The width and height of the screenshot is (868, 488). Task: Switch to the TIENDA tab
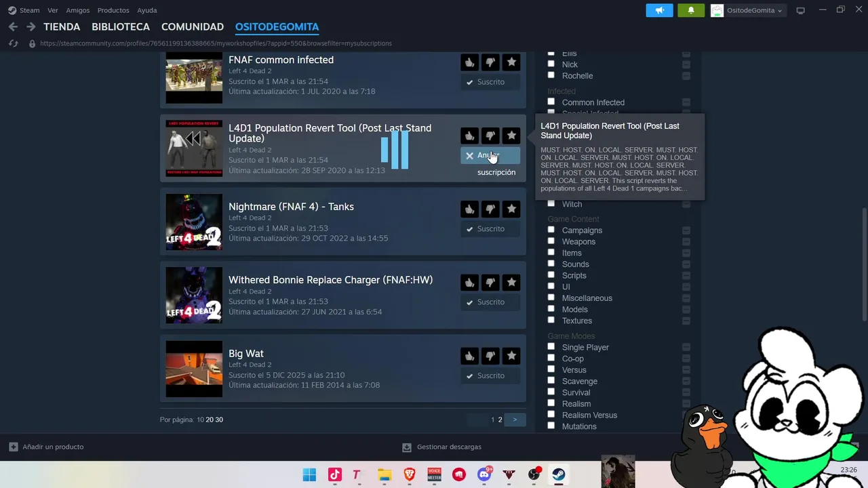click(x=62, y=27)
